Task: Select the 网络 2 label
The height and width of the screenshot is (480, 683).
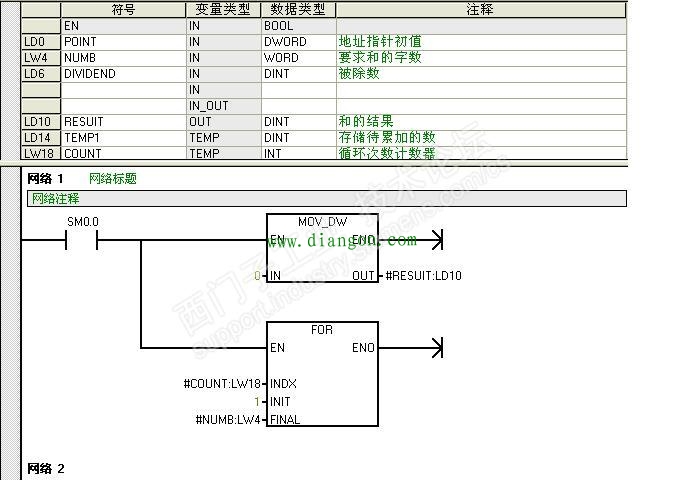Action: coord(46,468)
